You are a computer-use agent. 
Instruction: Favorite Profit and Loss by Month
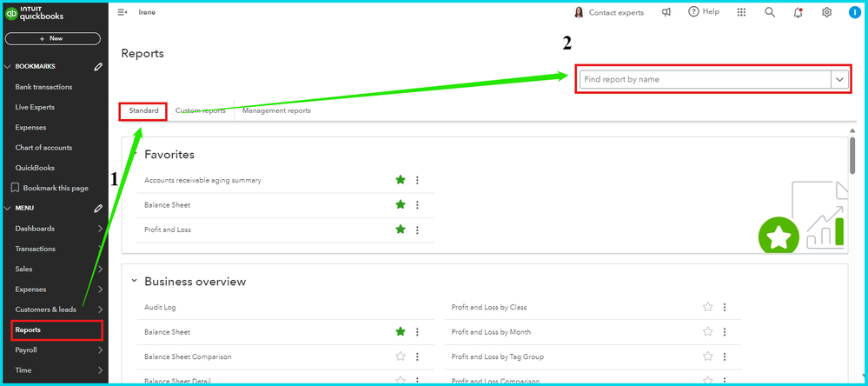coord(707,331)
